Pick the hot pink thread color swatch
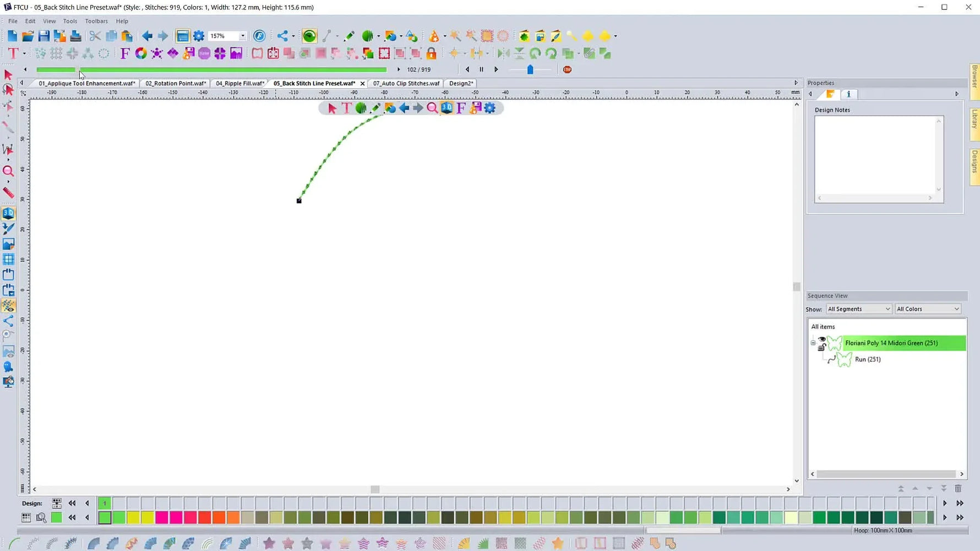980x551 pixels. (161, 517)
